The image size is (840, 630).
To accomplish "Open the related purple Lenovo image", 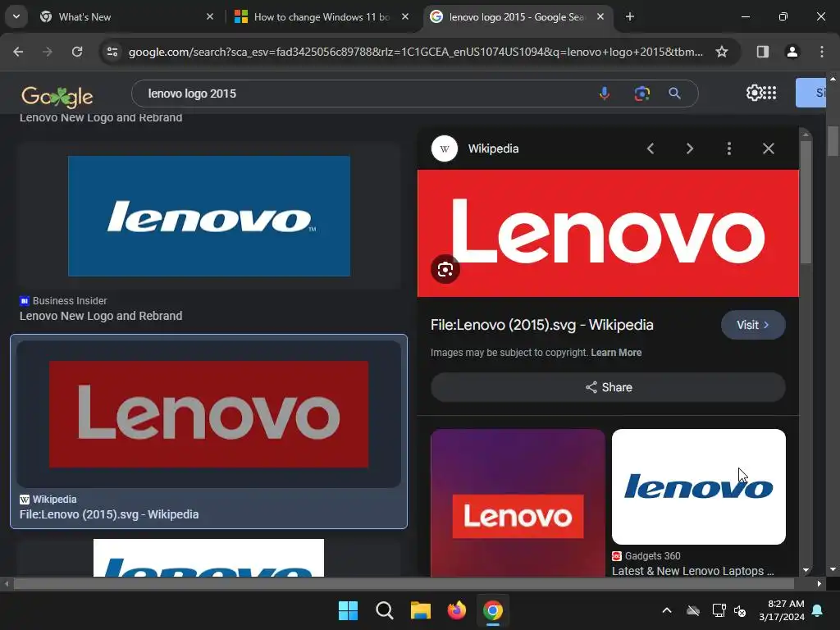I will pyautogui.click(x=518, y=503).
